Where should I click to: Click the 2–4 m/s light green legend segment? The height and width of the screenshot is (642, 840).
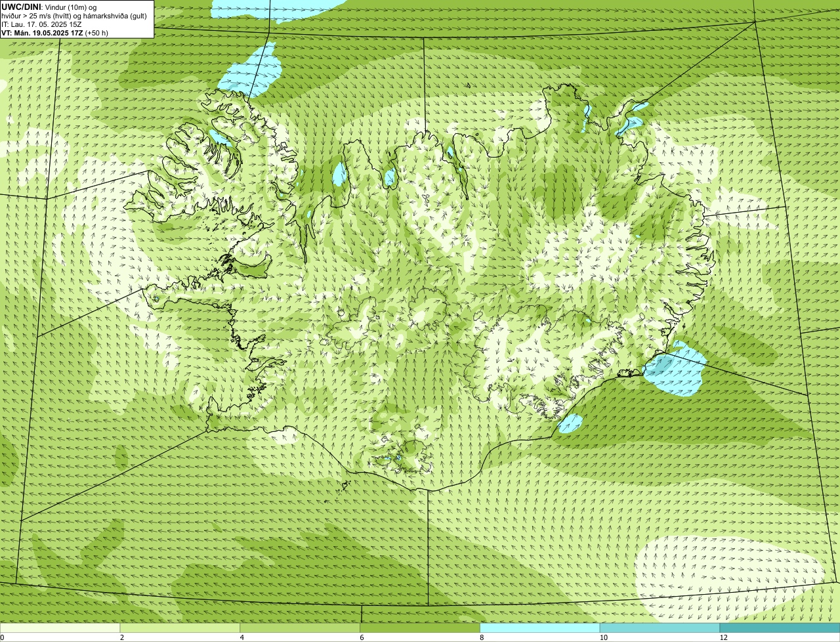[x=180, y=628]
